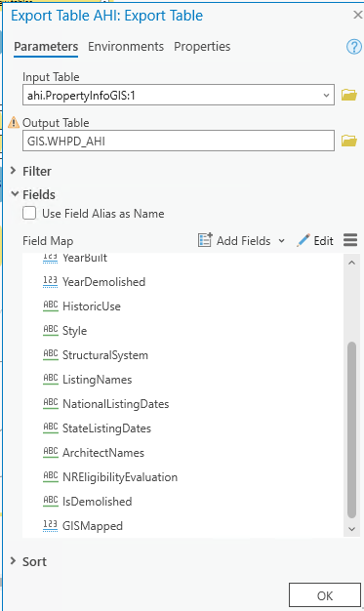Select the NREligibilityEvaluation field name
364x611 pixels.
(x=120, y=477)
